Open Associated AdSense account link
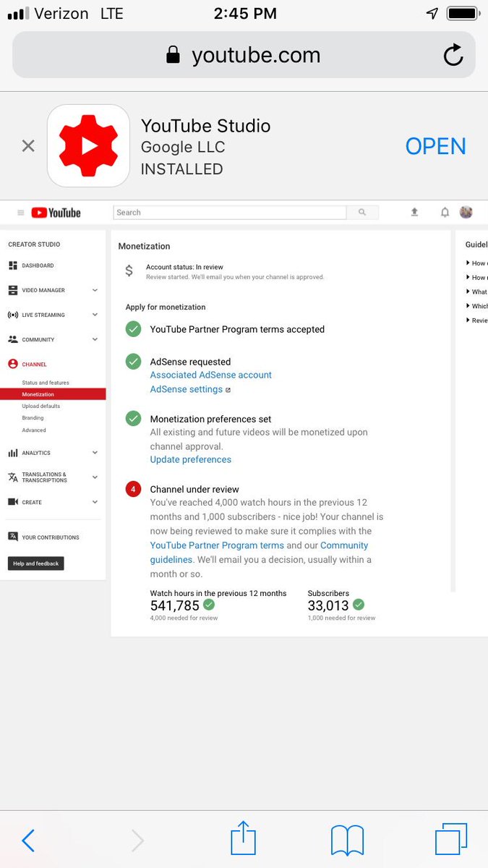The image size is (488, 868). 211,375
